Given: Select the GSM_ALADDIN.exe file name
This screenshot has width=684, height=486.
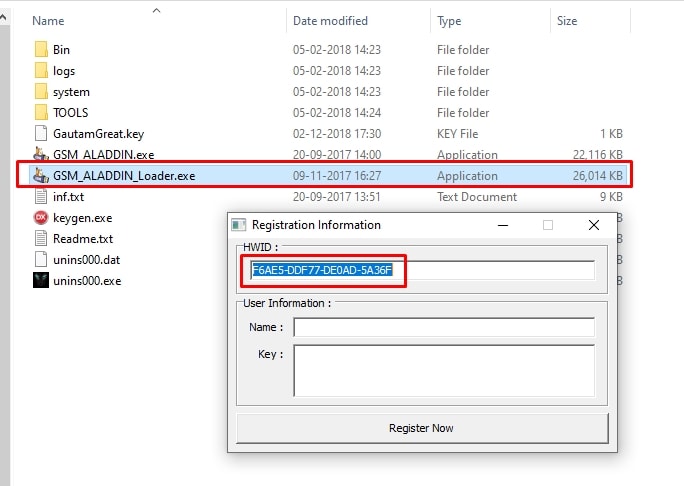Looking at the screenshot, I should click(x=104, y=155).
